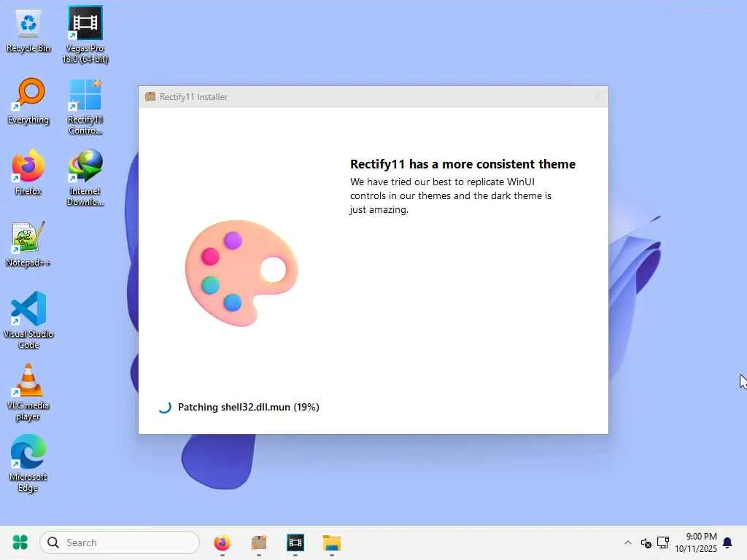Launch Firefox from the desktop
This screenshot has height=560, width=747.
click(28, 173)
